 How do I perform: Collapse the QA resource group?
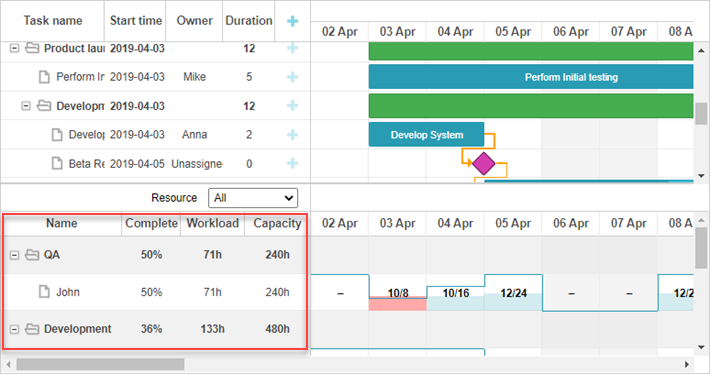tap(14, 255)
